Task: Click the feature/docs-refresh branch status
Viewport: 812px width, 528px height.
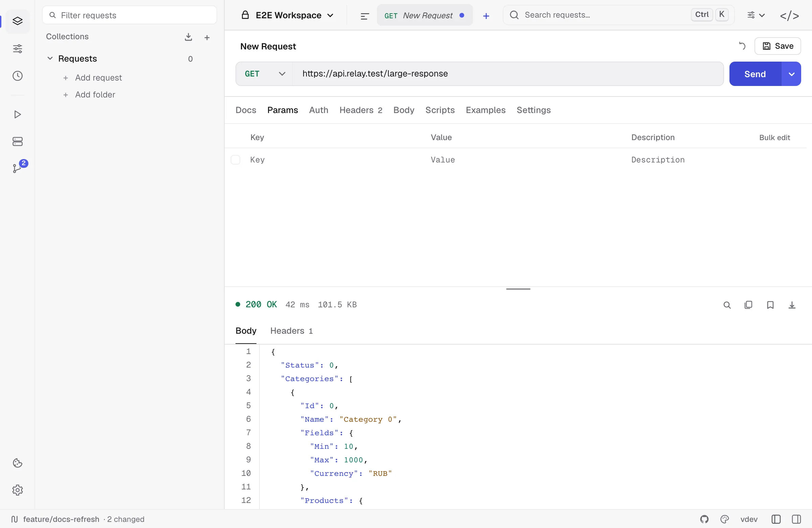Action: click(x=78, y=519)
